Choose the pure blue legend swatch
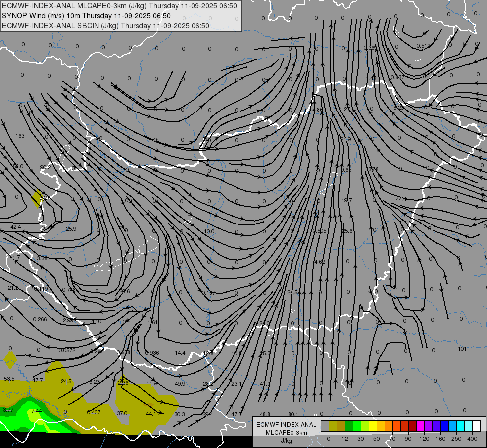The image size is (487, 448). click(x=444, y=426)
